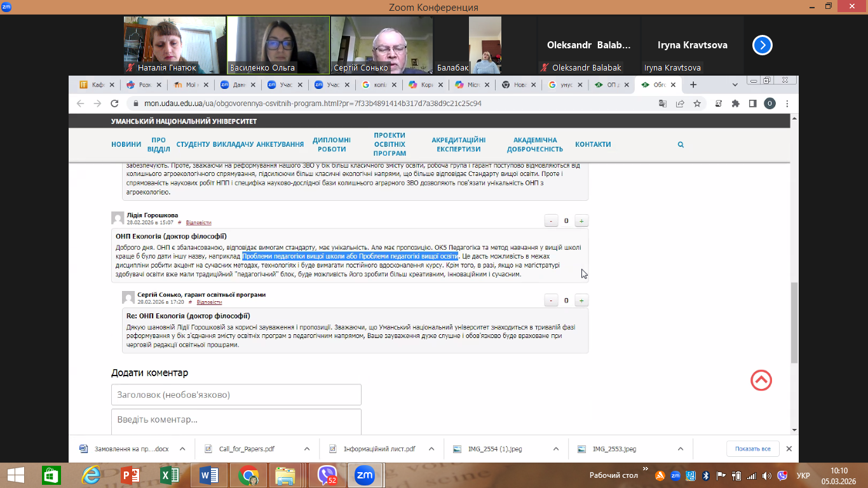868x488 pixels.
Task: Upvote Лідія Горошкова's comment with plus
Action: coord(581,221)
